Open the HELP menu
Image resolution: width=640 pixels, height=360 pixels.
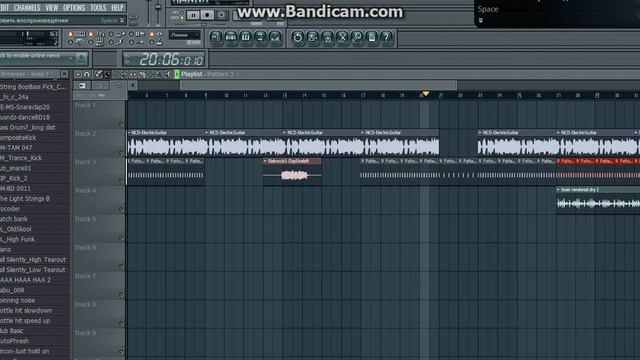click(x=117, y=7)
